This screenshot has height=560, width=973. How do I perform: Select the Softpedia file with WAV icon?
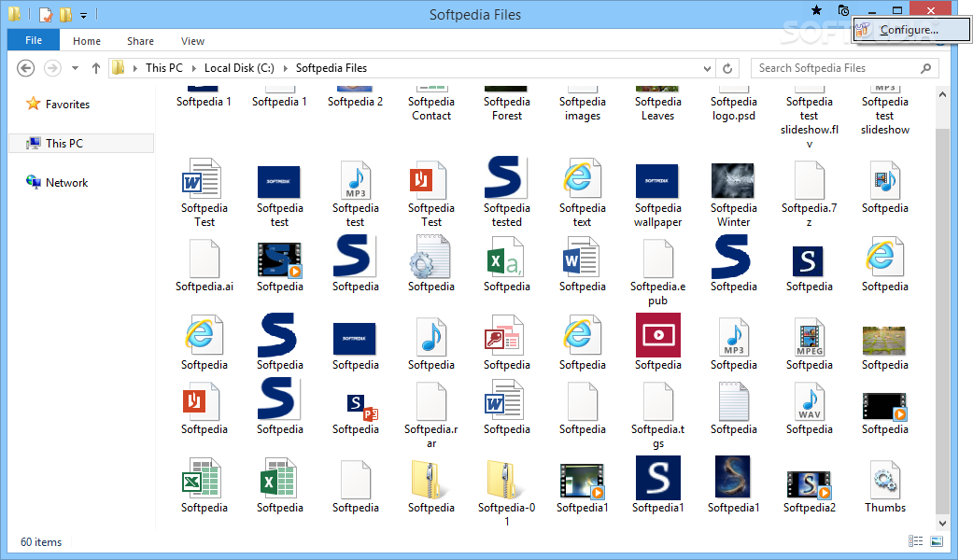click(x=810, y=410)
